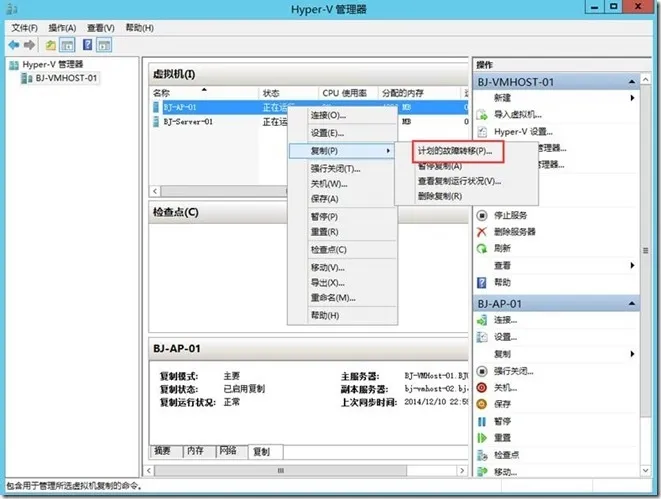The height and width of the screenshot is (499, 661).
Task: Click the BJ-AP-01 virtual machine row icon
Action: pyautogui.click(x=156, y=107)
